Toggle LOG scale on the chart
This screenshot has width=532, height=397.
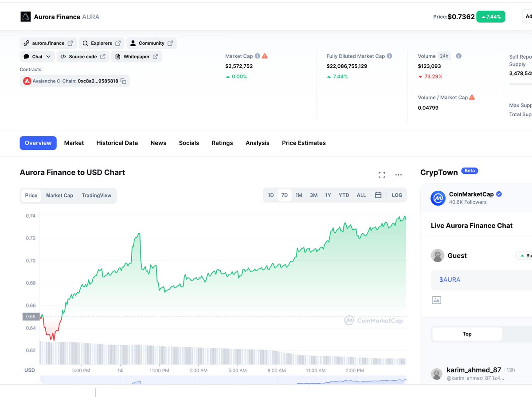(397, 195)
